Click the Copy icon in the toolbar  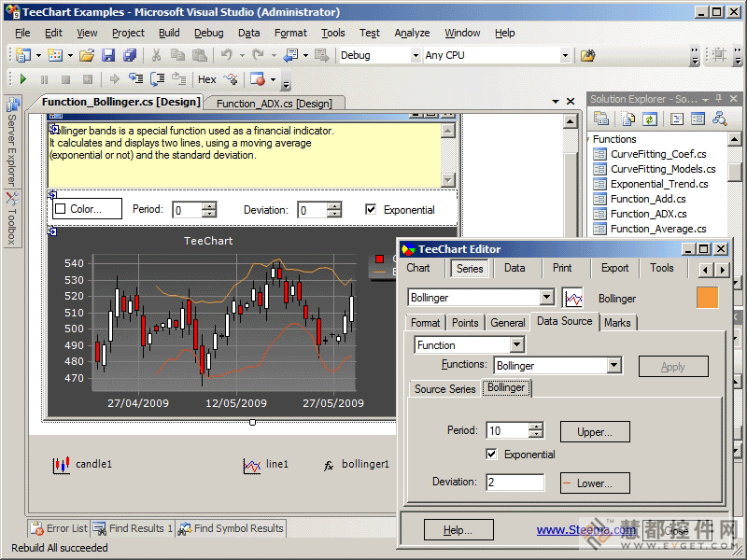point(177,55)
